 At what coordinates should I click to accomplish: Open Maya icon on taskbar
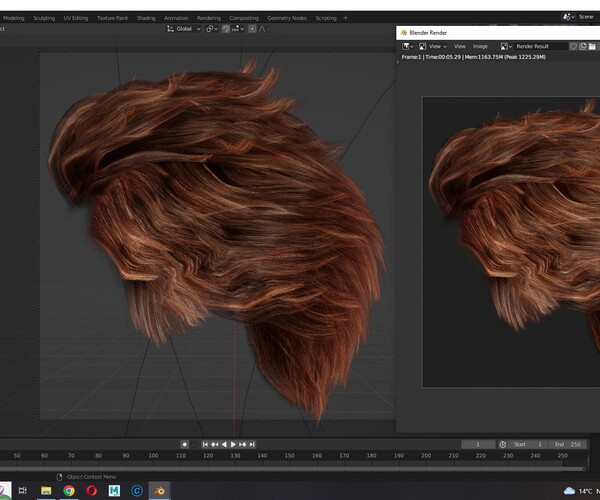[x=114, y=490]
